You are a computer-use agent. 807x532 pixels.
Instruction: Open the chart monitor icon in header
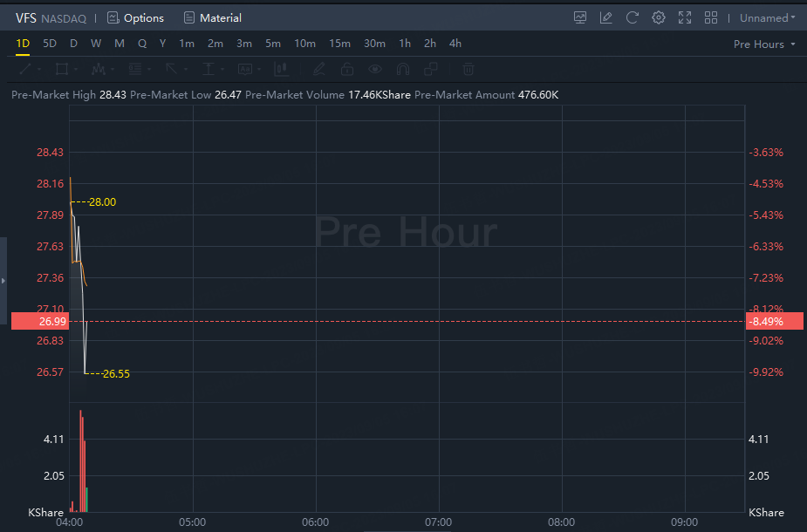pos(580,18)
